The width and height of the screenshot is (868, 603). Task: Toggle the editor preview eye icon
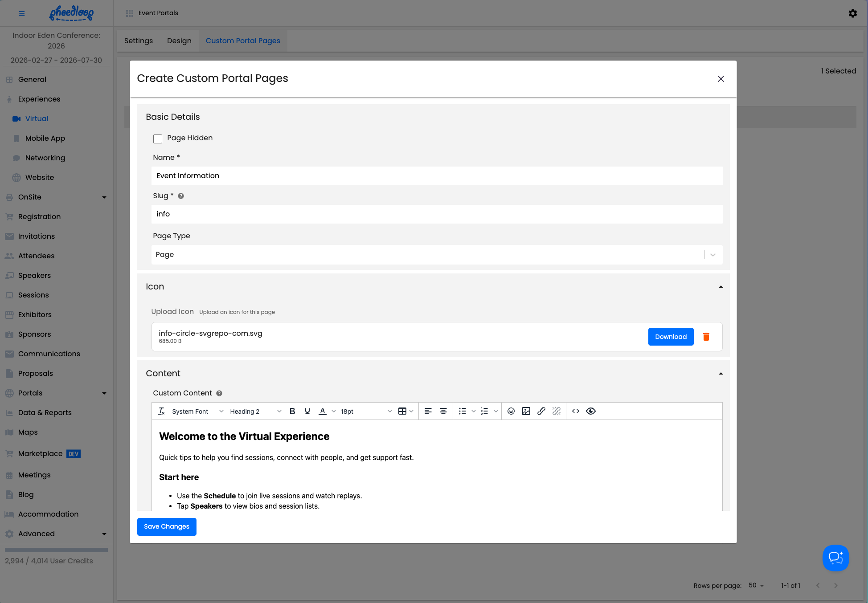pos(591,411)
